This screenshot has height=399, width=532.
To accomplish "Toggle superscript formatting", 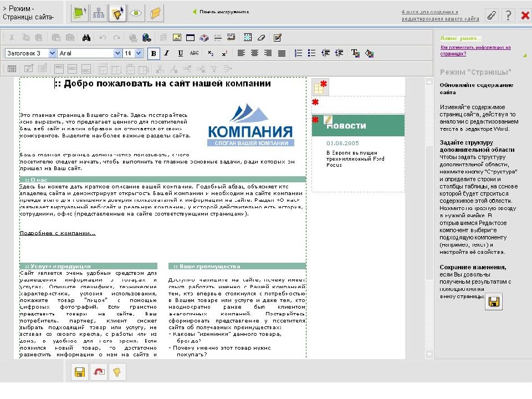I will coord(224,53).
